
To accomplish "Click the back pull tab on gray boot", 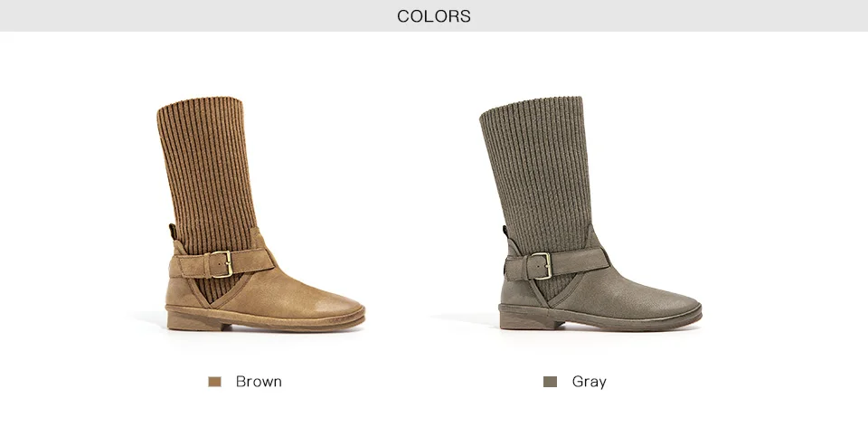I will [505, 232].
